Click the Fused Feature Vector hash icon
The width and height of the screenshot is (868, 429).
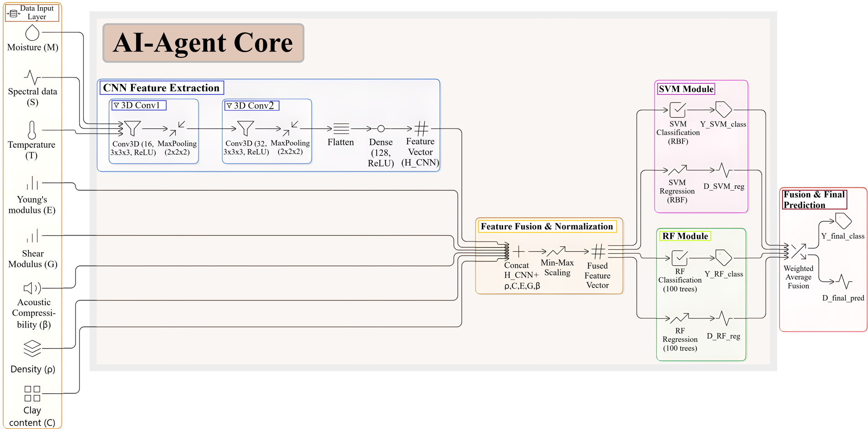tap(598, 252)
